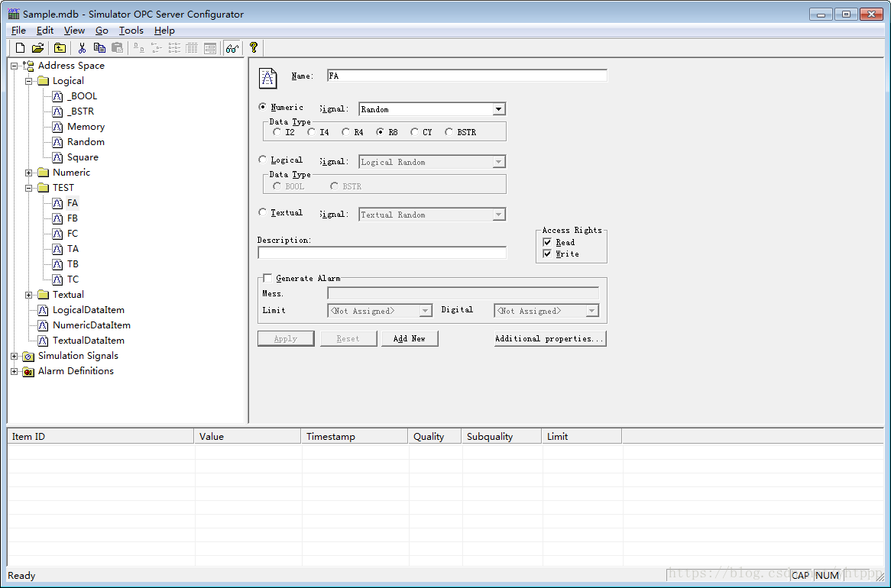The width and height of the screenshot is (891, 588).
Task: Enable the Generate Alarm checkbox
Action: pos(267,279)
